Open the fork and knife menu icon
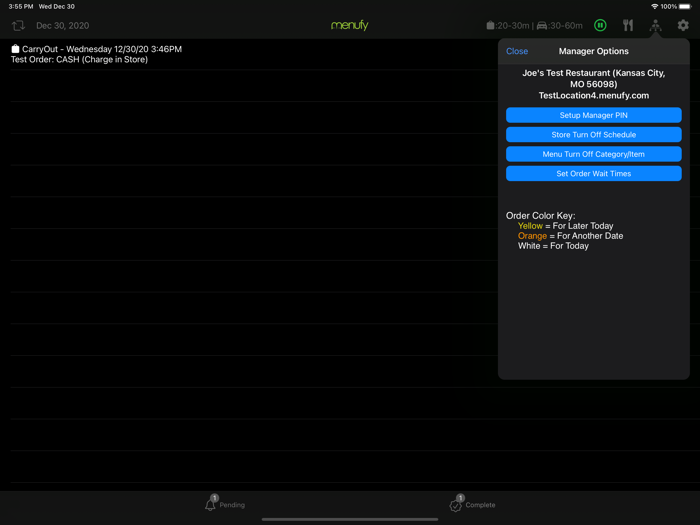The image size is (700, 525). (628, 25)
